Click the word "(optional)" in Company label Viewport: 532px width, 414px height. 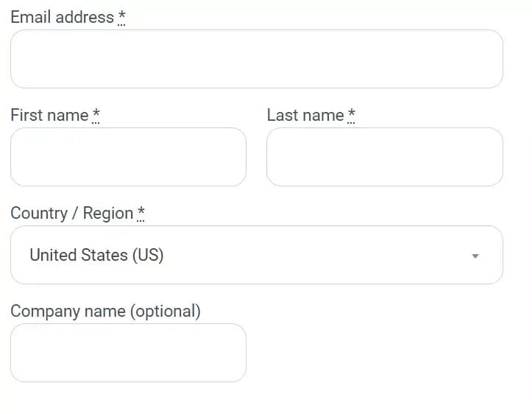tap(165, 311)
